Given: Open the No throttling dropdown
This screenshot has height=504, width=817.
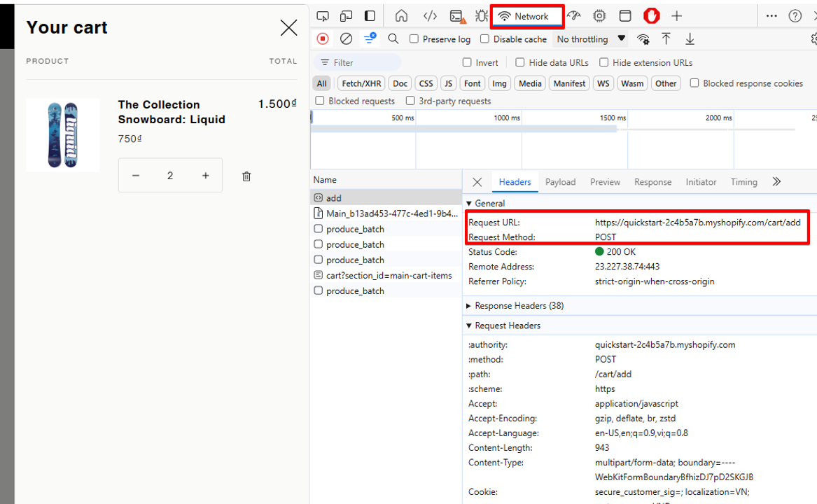Looking at the screenshot, I should pyautogui.click(x=591, y=39).
